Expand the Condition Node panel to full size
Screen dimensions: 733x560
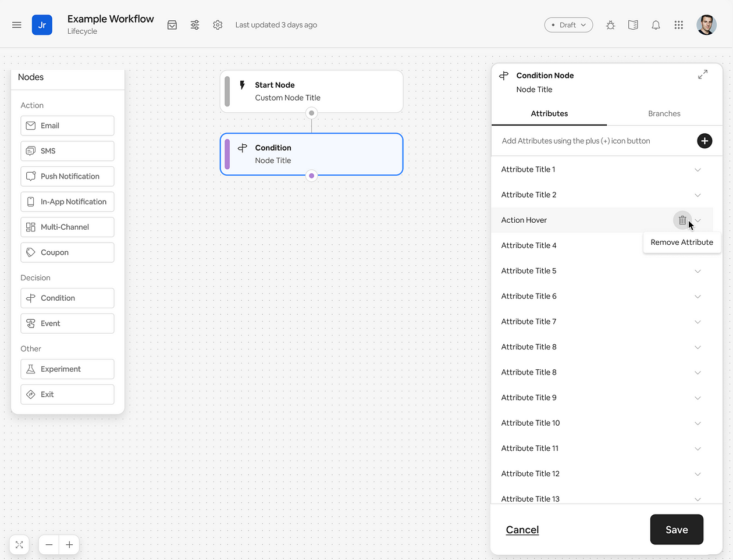point(703,75)
